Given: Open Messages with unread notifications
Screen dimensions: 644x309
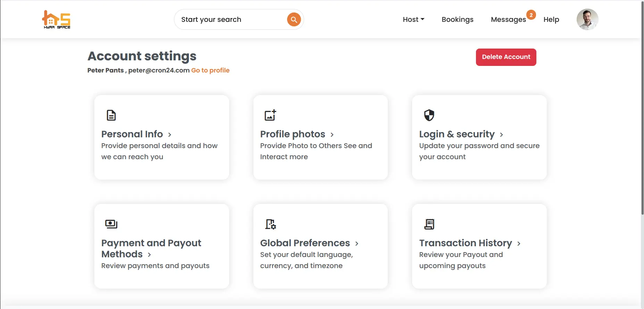Looking at the screenshot, I should (x=508, y=19).
